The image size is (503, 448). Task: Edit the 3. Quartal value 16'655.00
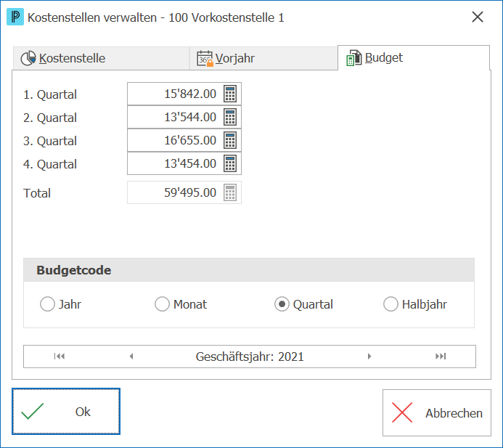tap(184, 140)
